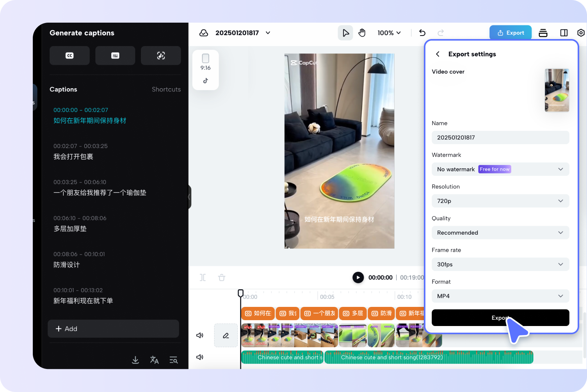Viewport: 587px width, 392px height.
Task: Open the Quality Recommended dropdown
Action: tap(500, 233)
